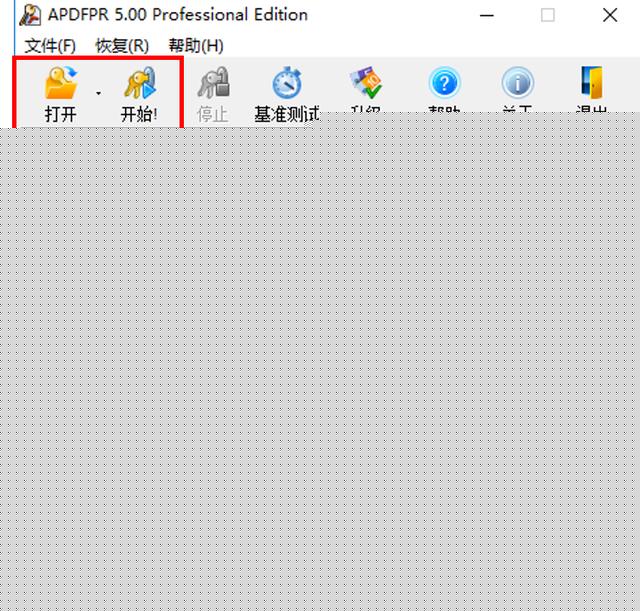Open the 帮助(H) menu

(x=196, y=46)
